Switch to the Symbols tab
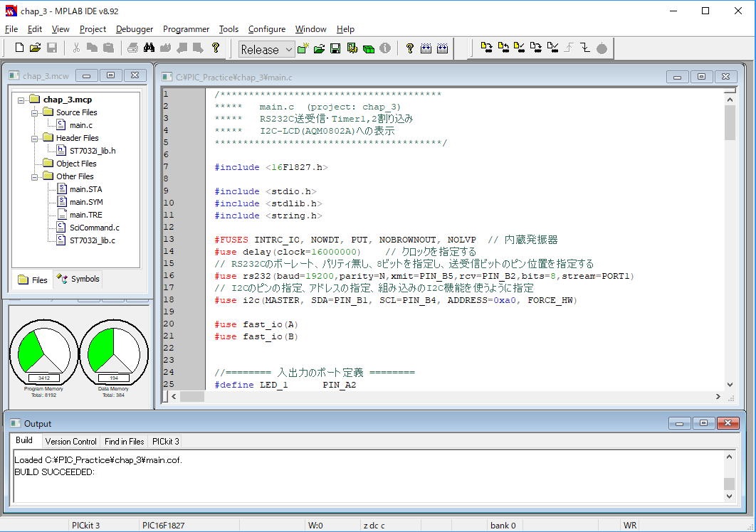 click(78, 280)
